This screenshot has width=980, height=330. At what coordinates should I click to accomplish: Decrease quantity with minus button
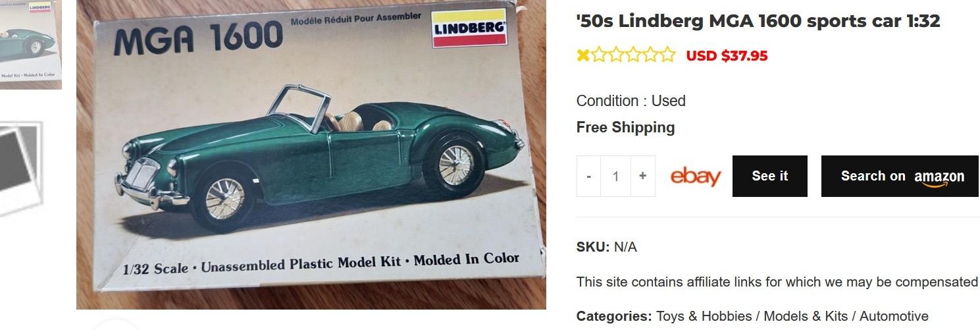click(x=588, y=176)
